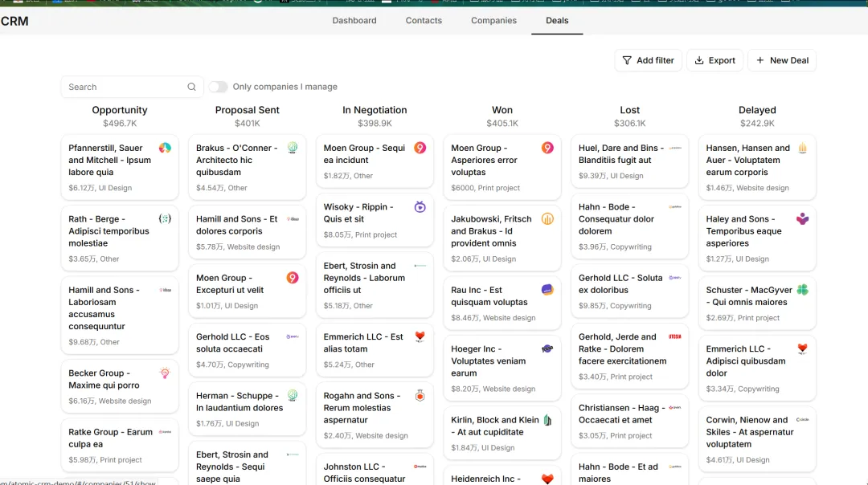This screenshot has width=868, height=485.
Task: Click the Won column header
Action: click(x=502, y=110)
